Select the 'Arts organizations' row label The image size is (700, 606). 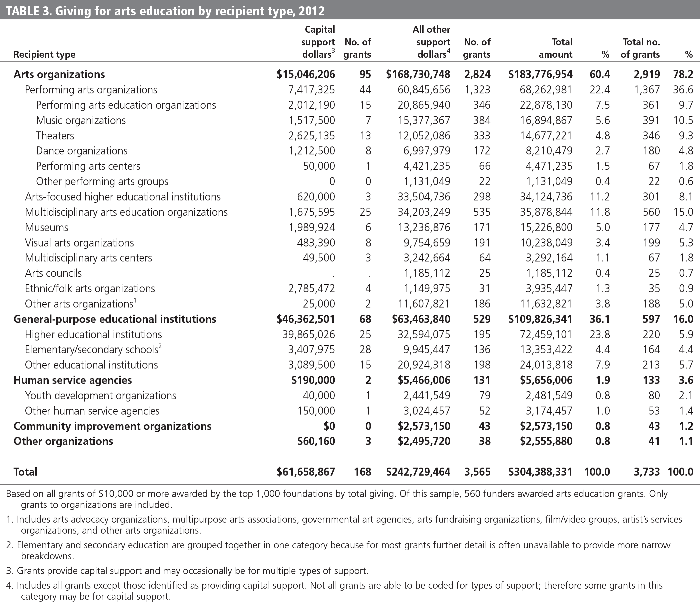[x=59, y=74]
